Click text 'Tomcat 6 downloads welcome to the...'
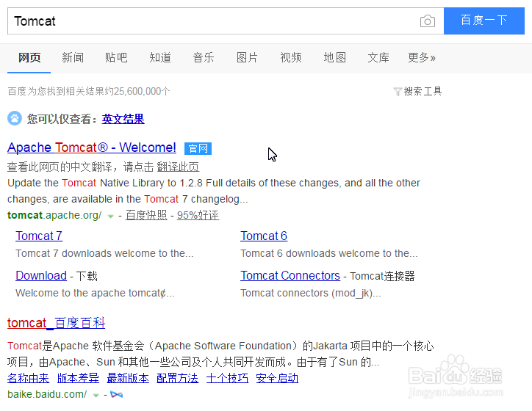Viewport: 532px width, 411px height. click(328, 253)
